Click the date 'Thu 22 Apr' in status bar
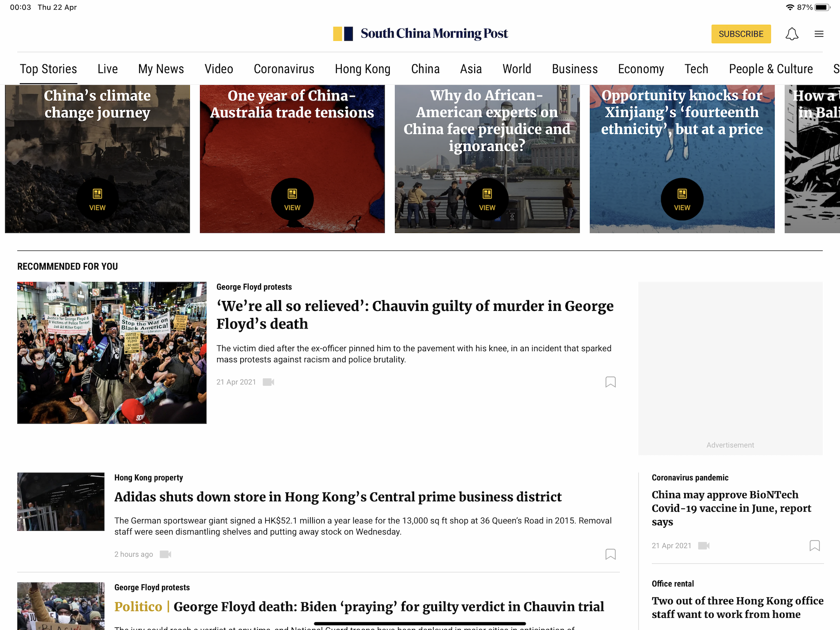Image resolution: width=840 pixels, height=630 pixels. point(57,7)
